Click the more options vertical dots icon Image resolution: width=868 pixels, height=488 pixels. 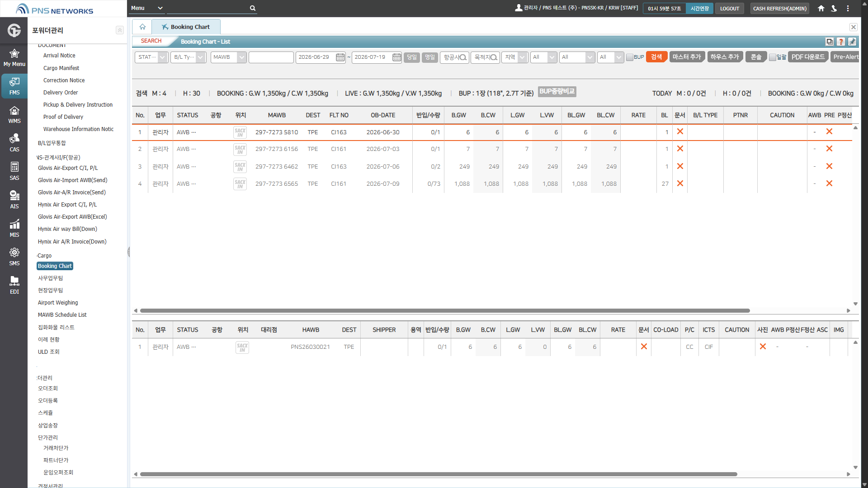[x=848, y=8]
